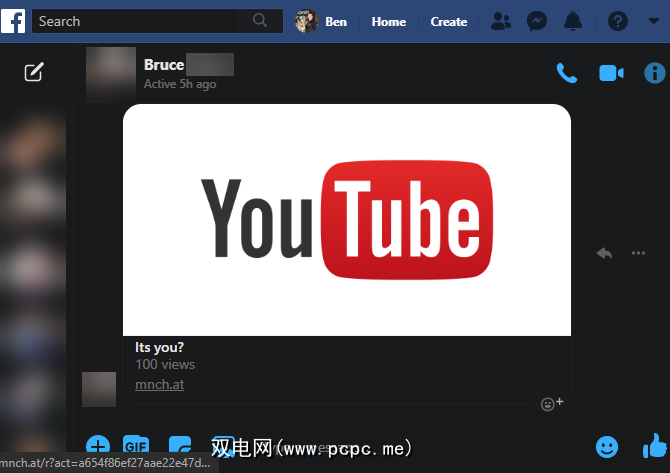
Task: Click the mnch.at link
Action: 159,384
